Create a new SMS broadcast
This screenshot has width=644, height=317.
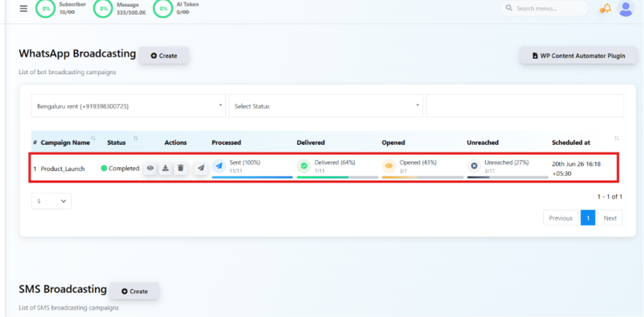click(x=134, y=291)
